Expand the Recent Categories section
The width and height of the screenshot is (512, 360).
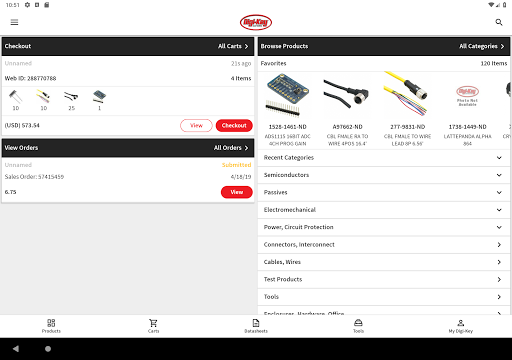click(x=384, y=158)
